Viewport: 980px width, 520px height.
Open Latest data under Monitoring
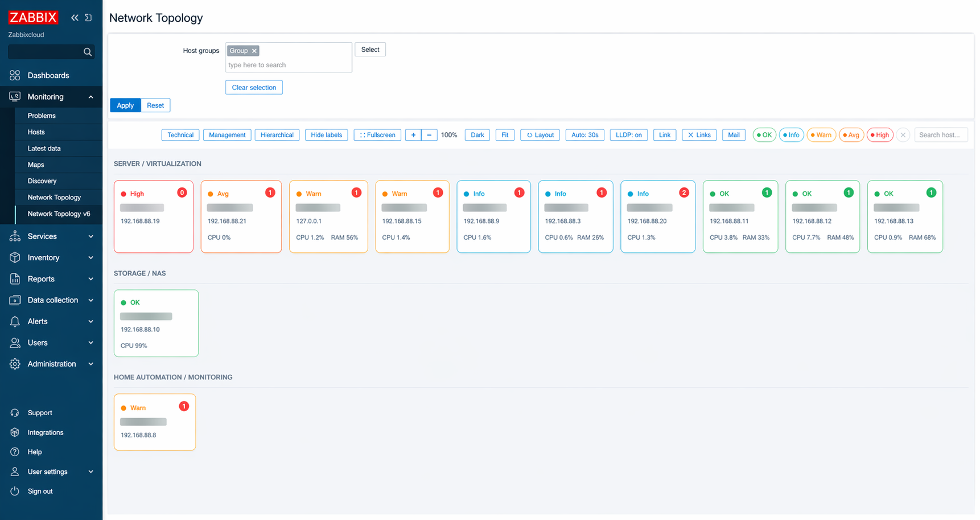(x=44, y=148)
